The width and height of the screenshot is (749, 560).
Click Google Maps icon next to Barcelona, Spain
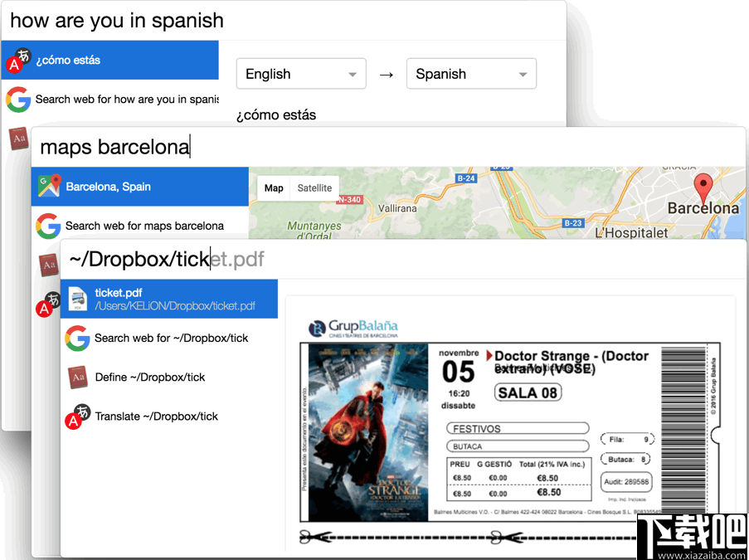(50, 187)
